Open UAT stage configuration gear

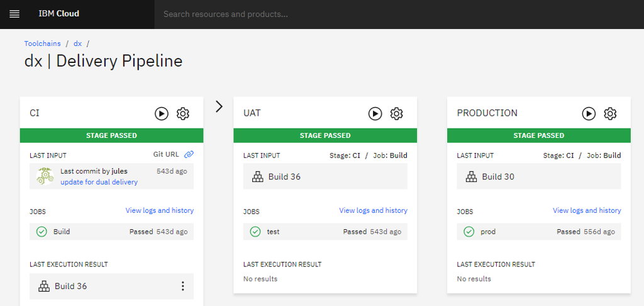pyautogui.click(x=396, y=113)
